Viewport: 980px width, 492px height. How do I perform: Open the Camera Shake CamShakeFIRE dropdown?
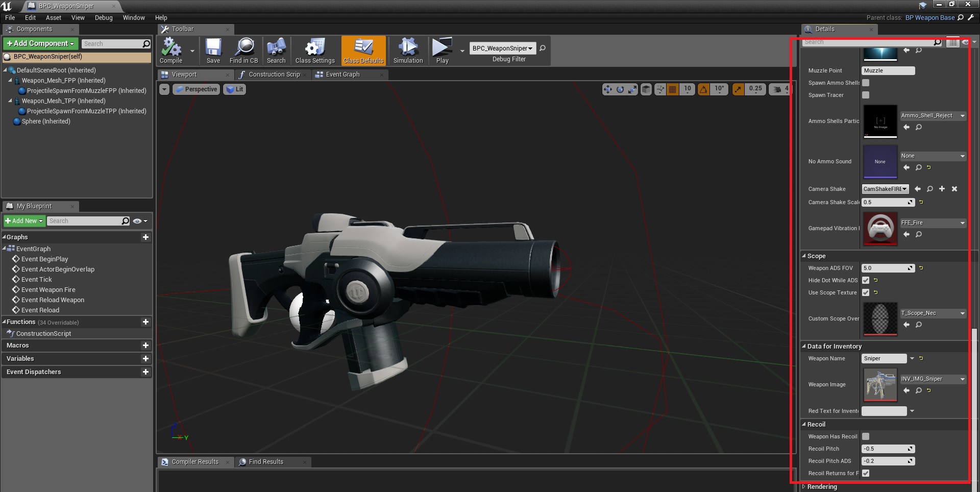[885, 189]
